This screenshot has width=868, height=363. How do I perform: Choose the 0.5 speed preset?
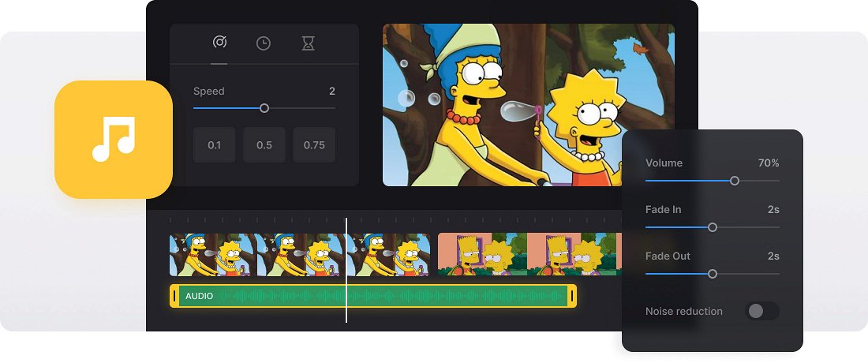click(x=264, y=145)
